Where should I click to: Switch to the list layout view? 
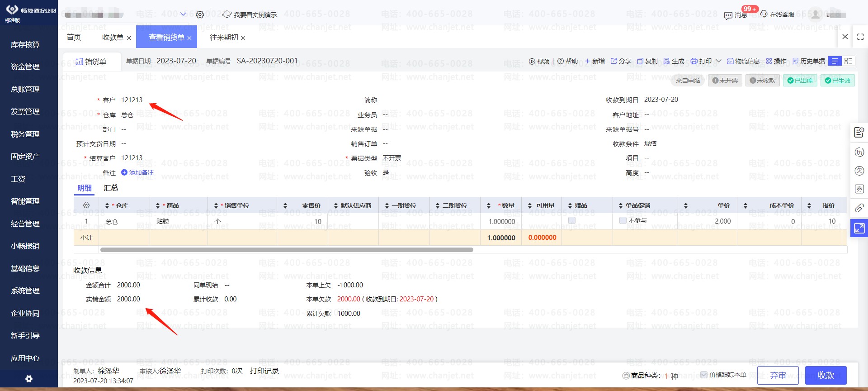835,61
